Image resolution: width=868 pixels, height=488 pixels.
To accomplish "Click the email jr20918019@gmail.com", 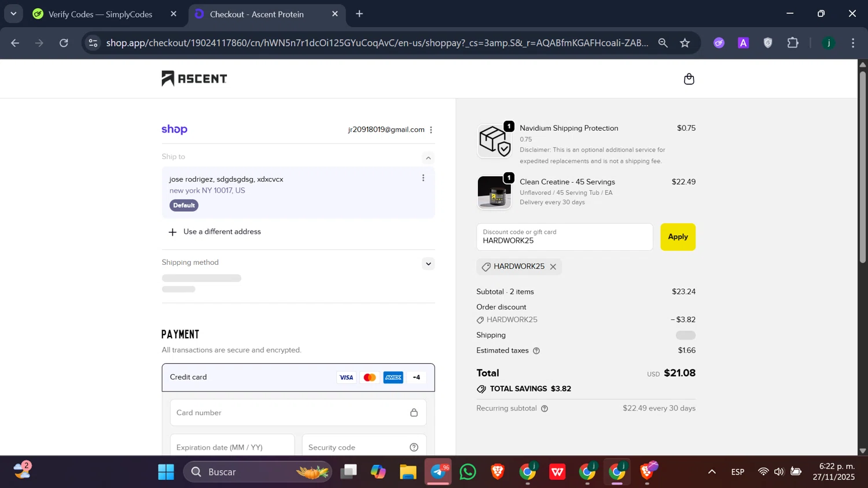I will (x=386, y=130).
